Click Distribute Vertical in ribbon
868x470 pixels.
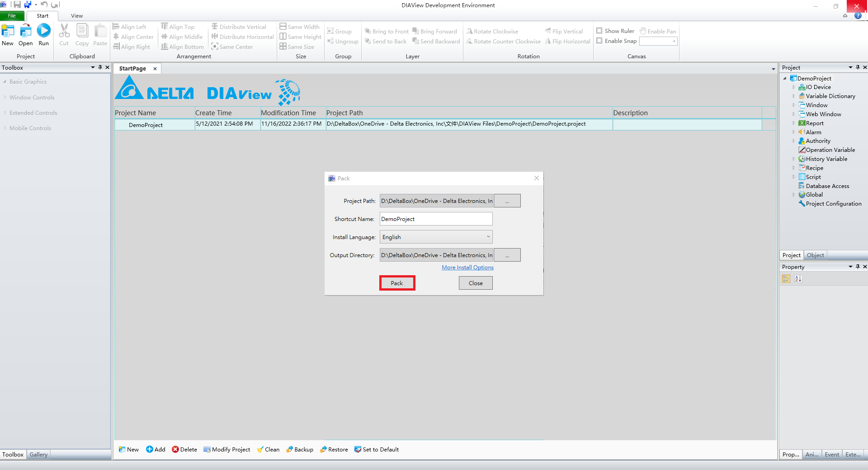239,27
